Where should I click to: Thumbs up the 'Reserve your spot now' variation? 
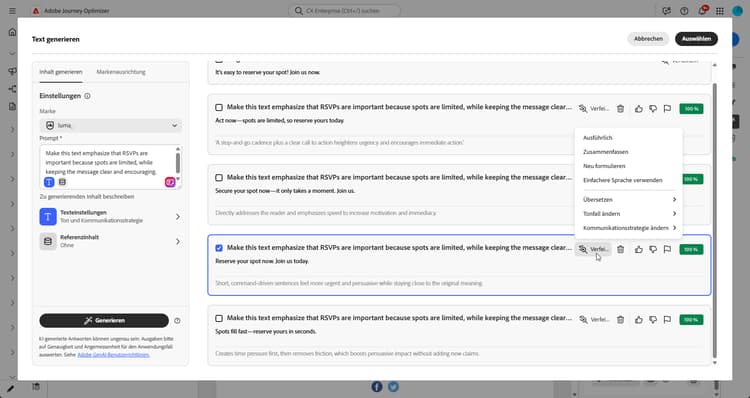639,249
